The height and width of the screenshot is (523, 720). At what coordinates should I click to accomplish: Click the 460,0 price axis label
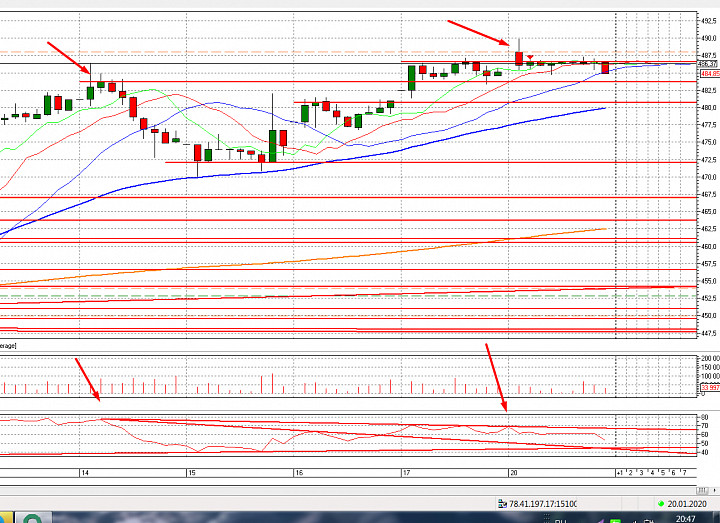[x=709, y=246]
